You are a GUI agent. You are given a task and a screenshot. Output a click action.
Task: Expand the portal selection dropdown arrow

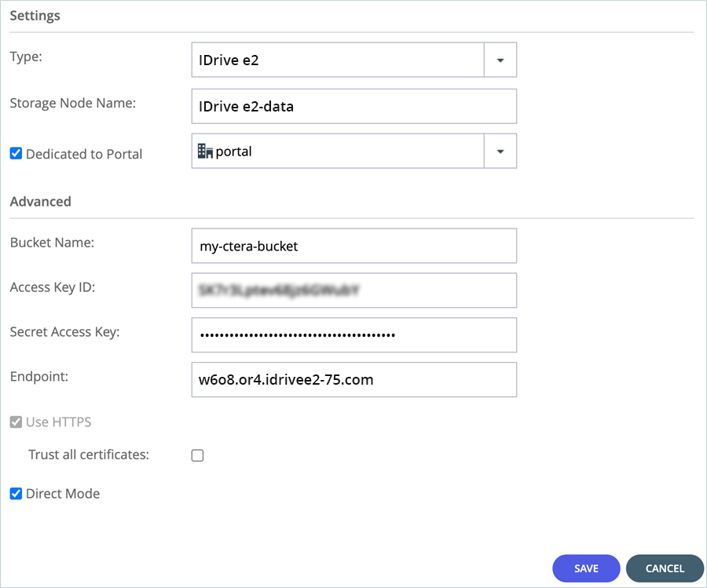point(500,151)
